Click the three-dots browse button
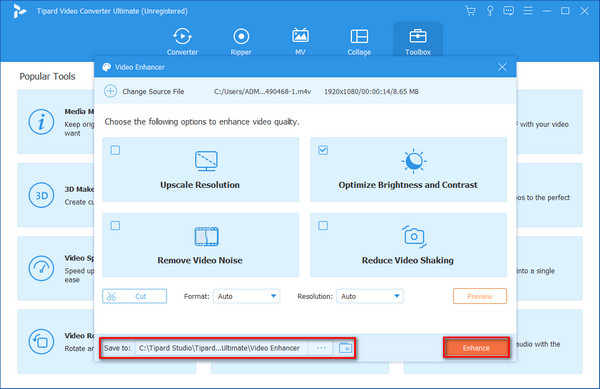 [x=321, y=348]
